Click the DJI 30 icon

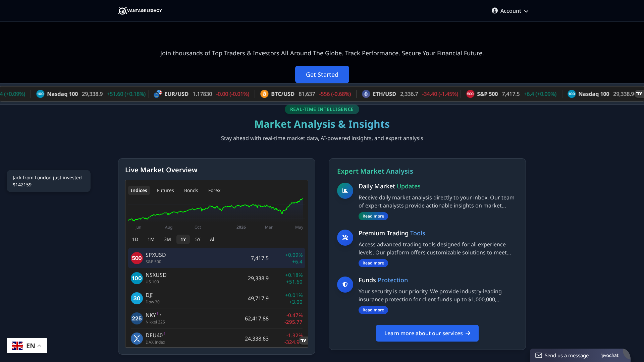click(137, 298)
